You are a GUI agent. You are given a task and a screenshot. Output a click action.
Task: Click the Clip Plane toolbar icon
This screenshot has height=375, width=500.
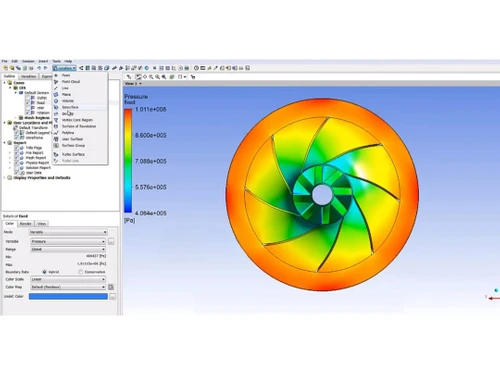tap(140, 68)
